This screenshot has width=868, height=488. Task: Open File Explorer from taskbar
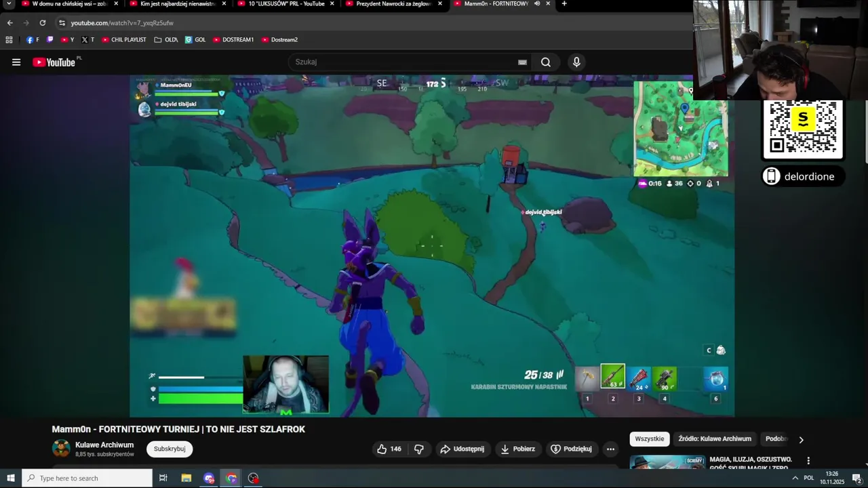click(x=186, y=479)
